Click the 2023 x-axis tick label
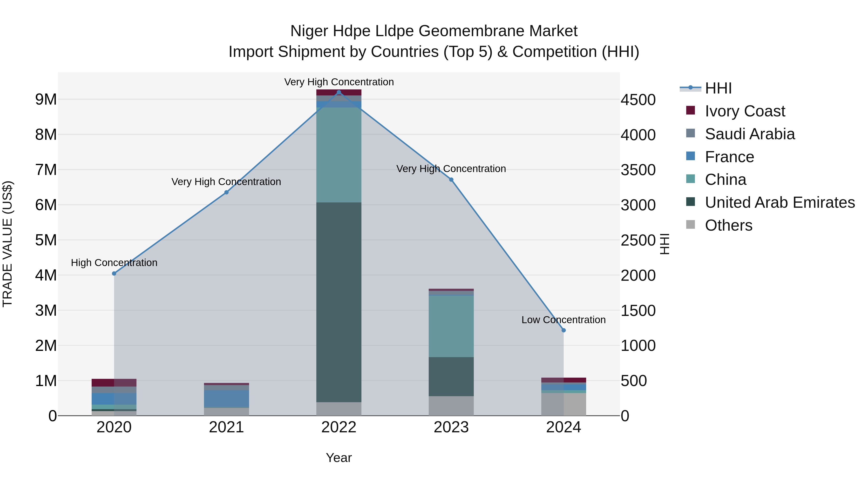The width and height of the screenshot is (868, 488). (451, 427)
